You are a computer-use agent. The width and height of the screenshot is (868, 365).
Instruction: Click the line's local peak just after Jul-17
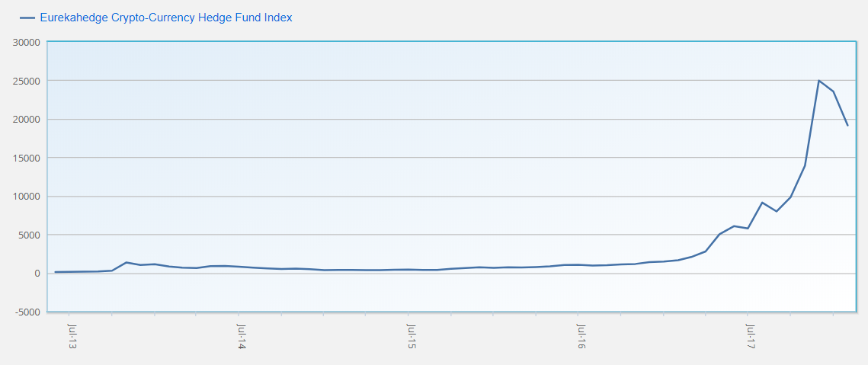762,203
